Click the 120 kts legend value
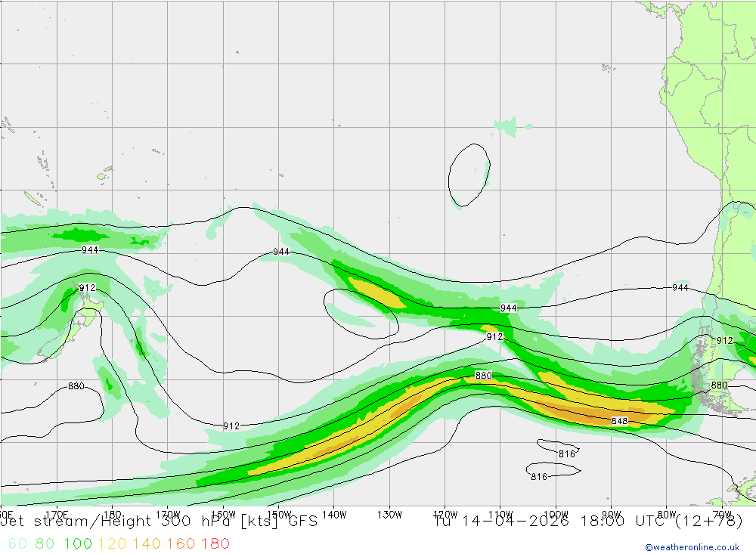The height and width of the screenshot is (554, 756). point(112,544)
